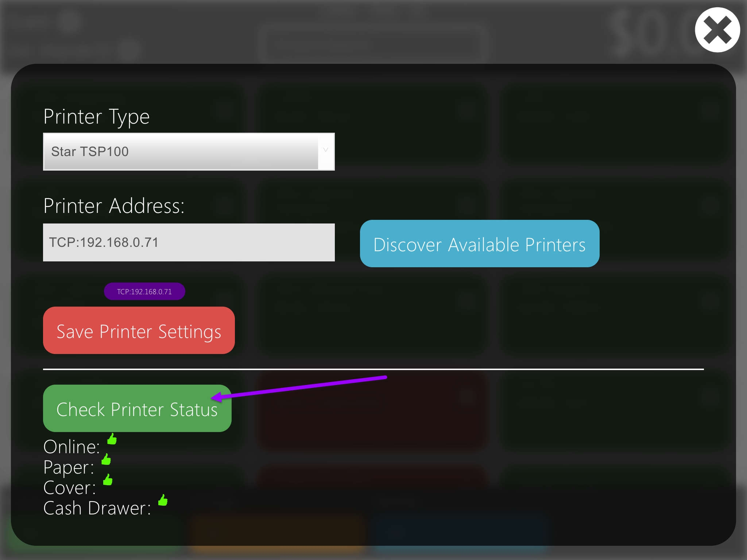Click inside the TCP:192.168.0.71 address field
This screenshot has width=747, height=560.
[189, 242]
